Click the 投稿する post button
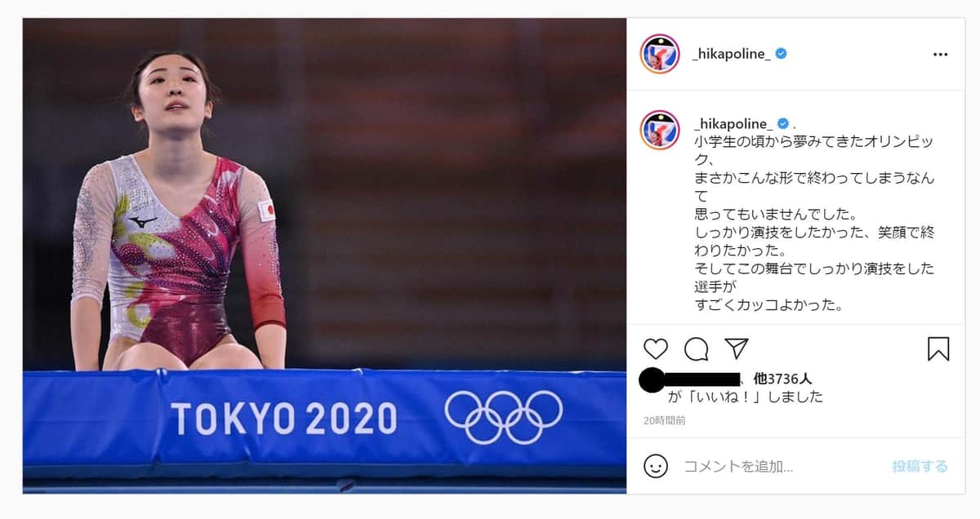This screenshot has height=519, width=980. click(x=920, y=466)
